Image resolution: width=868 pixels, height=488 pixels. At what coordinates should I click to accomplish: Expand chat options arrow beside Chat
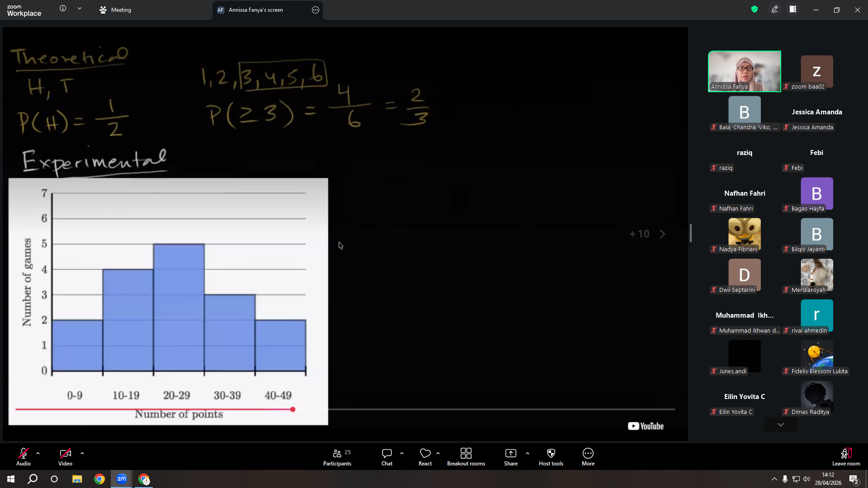(402, 453)
